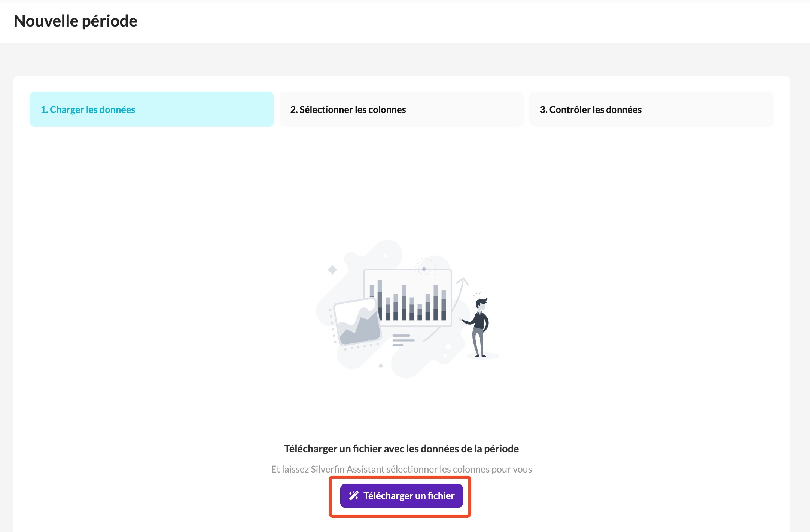Screen dimensions: 810x532
Task: Click the large four-point sparkle left of illustration
Action: 332,270
